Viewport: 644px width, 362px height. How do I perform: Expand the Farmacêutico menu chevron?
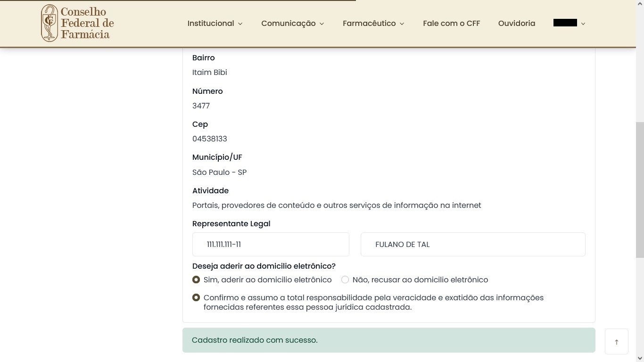click(x=402, y=24)
